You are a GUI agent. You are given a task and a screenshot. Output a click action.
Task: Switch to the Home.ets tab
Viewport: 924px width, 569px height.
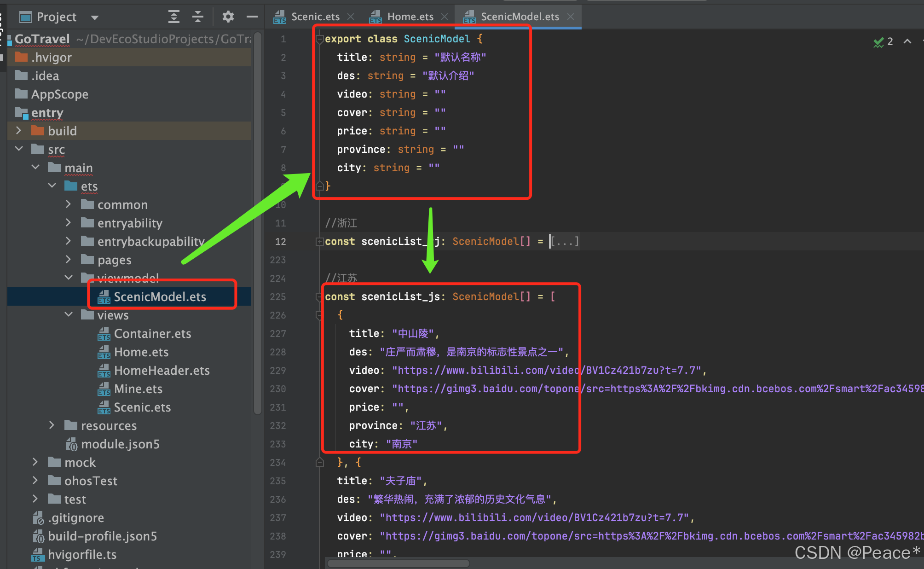coord(410,17)
